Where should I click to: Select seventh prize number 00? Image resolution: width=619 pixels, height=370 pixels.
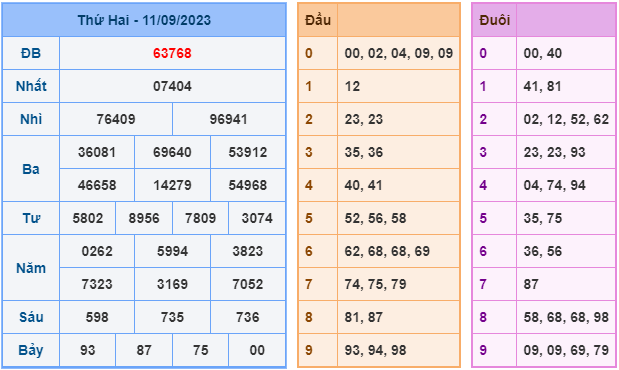coord(257,350)
